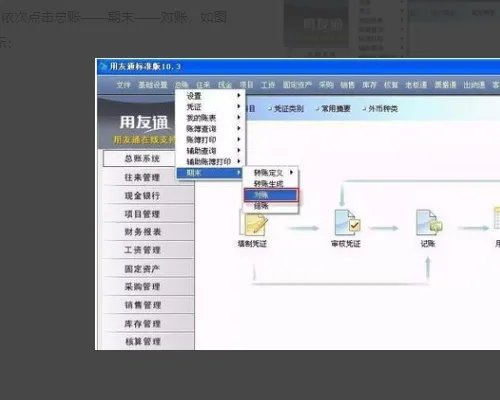
Task: Open the 填制凭证 workflow icon
Action: 253,224
